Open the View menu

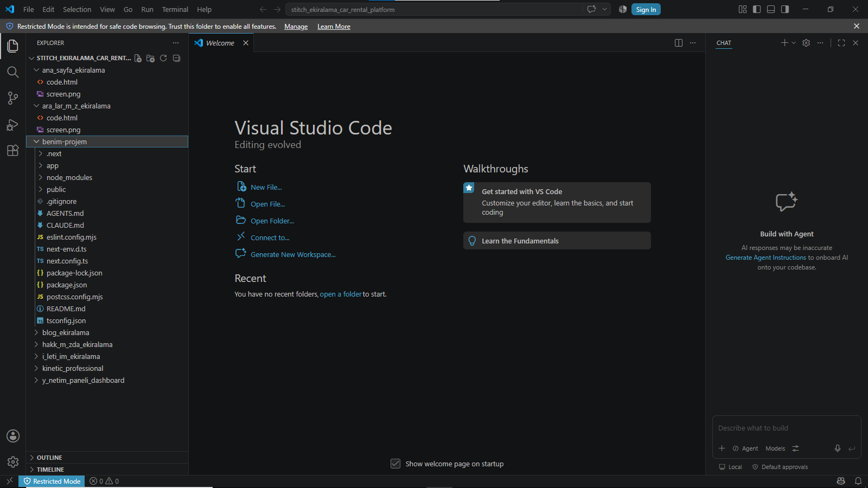(107, 9)
